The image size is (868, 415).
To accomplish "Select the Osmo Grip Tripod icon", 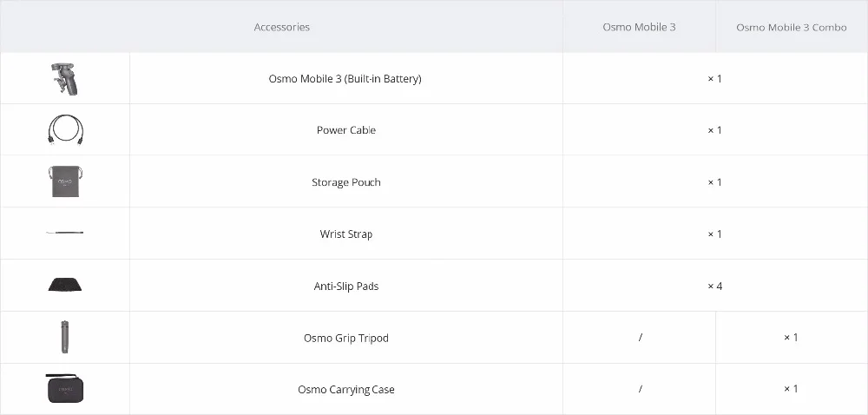I will pyautogui.click(x=65, y=337).
